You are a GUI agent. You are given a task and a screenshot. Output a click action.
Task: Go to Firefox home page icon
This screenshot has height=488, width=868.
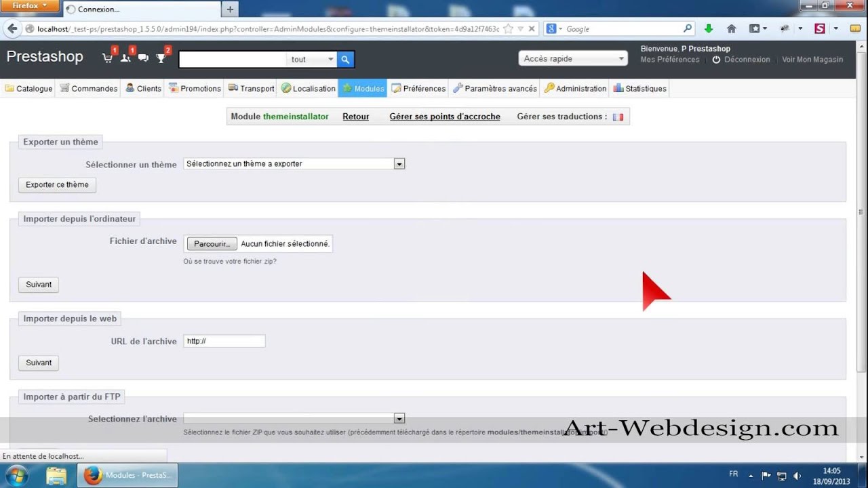[x=731, y=29]
